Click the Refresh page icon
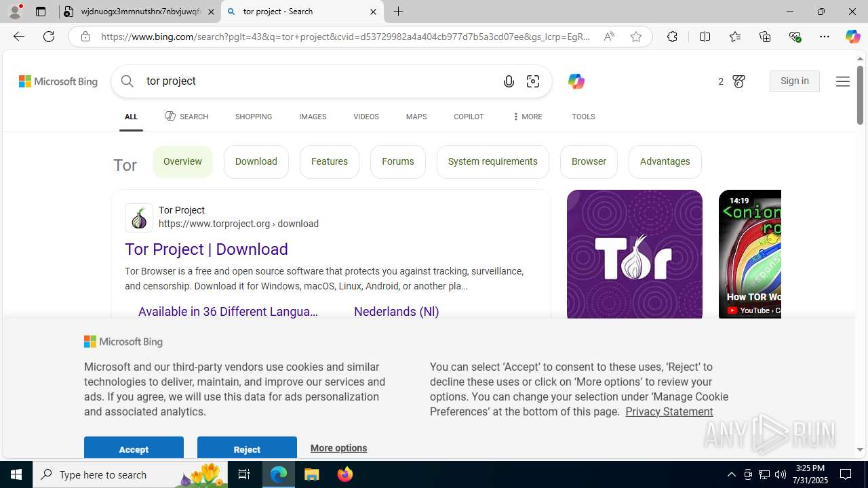868x488 pixels. click(x=49, y=37)
